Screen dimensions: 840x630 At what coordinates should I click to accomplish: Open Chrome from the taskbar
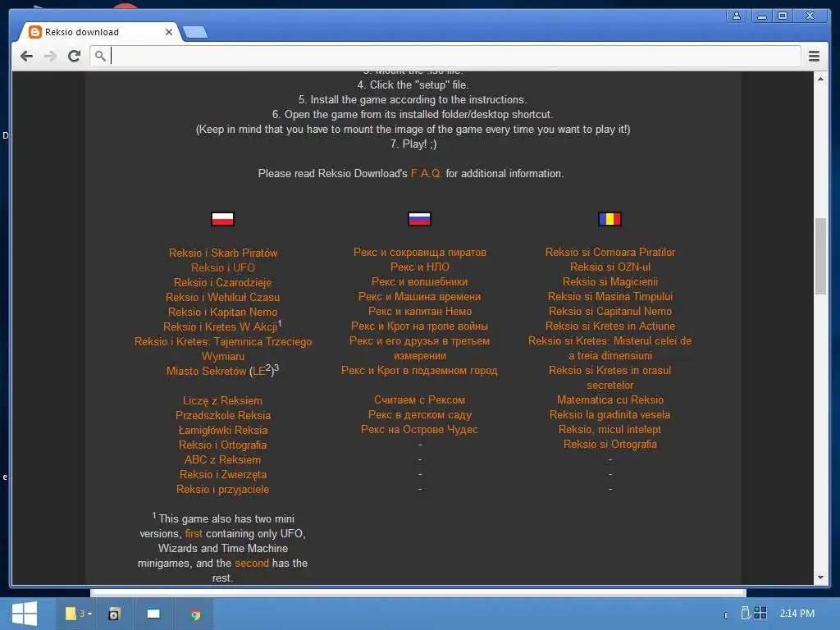point(195,614)
